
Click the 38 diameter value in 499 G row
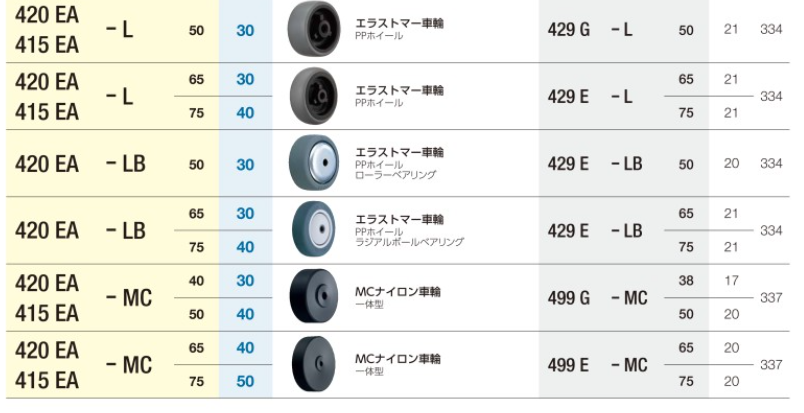pos(686,282)
